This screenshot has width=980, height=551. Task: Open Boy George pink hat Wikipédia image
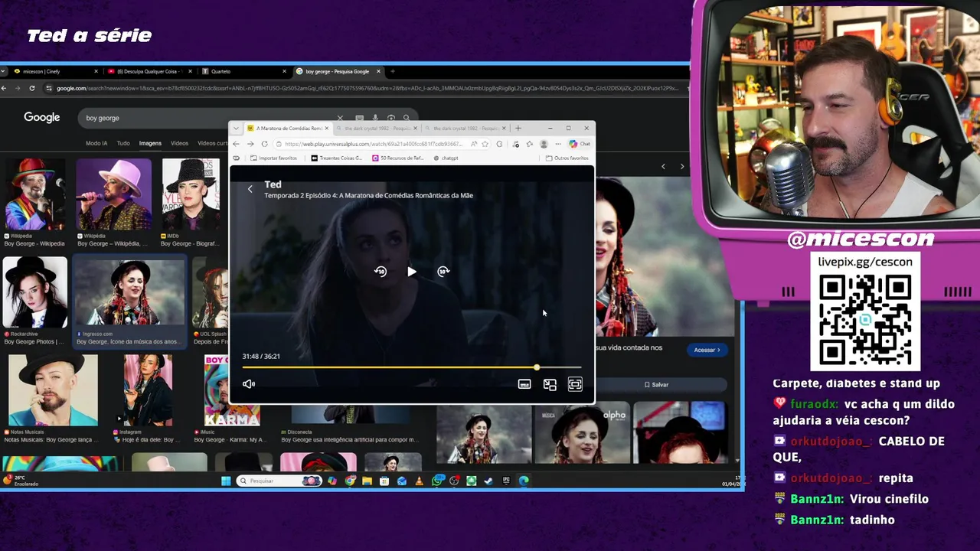(114, 194)
